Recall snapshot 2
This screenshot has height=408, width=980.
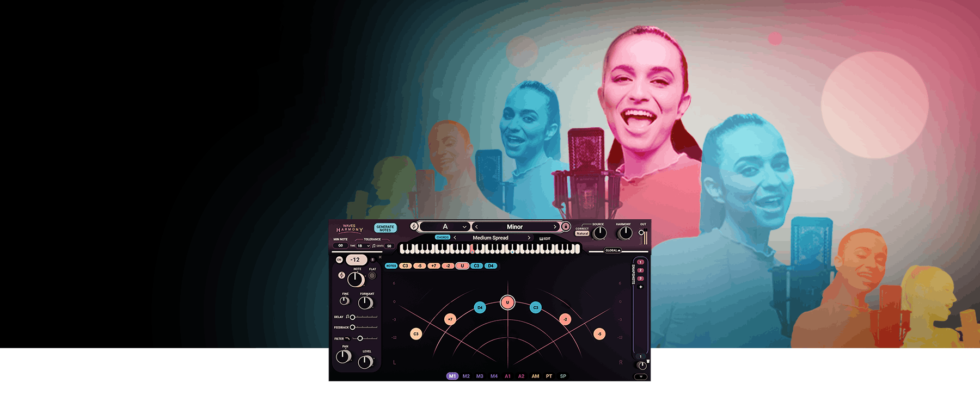point(640,270)
